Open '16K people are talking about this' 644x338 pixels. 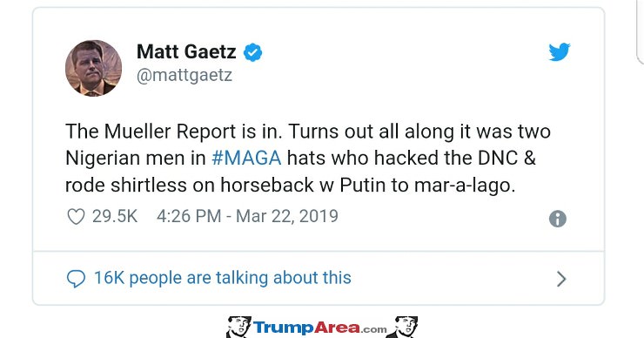pyautogui.click(x=223, y=278)
